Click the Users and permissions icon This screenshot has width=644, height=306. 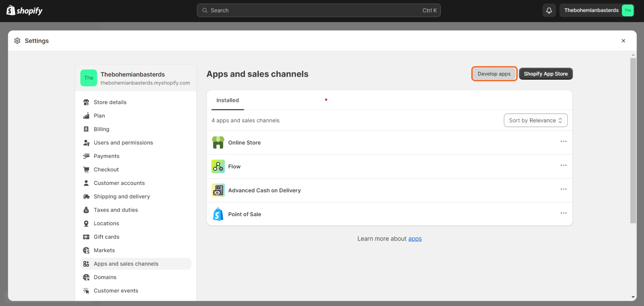tap(86, 143)
